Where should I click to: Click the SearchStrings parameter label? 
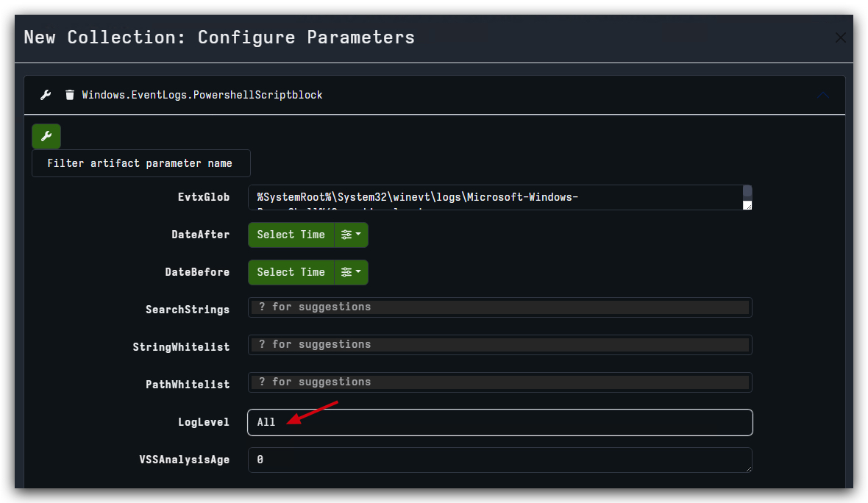point(188,310)
